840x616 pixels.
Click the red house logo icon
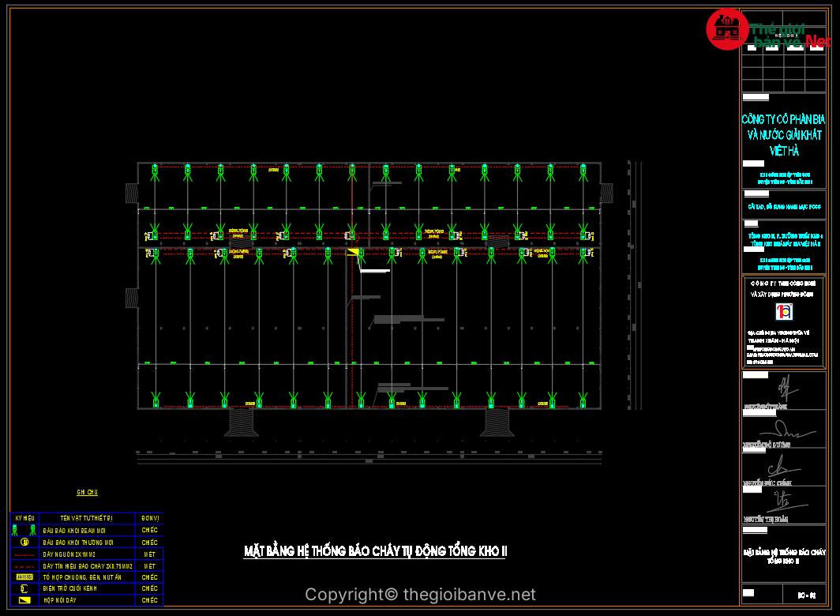(x=726, y=29)
